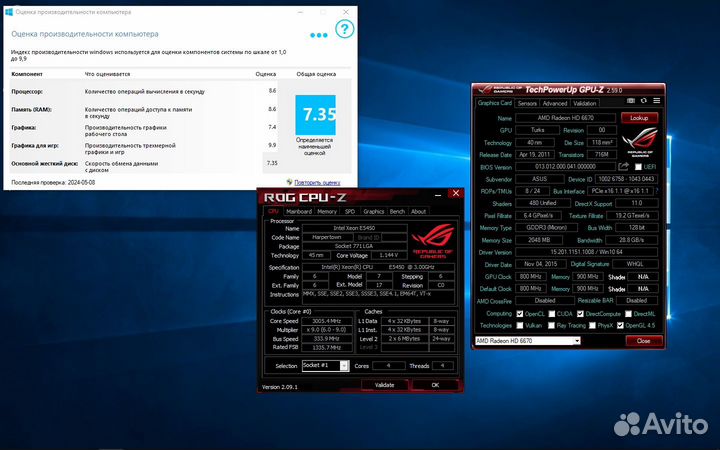
Task: Open the three-dots menu in performance window
Action: tap(318, 34)
